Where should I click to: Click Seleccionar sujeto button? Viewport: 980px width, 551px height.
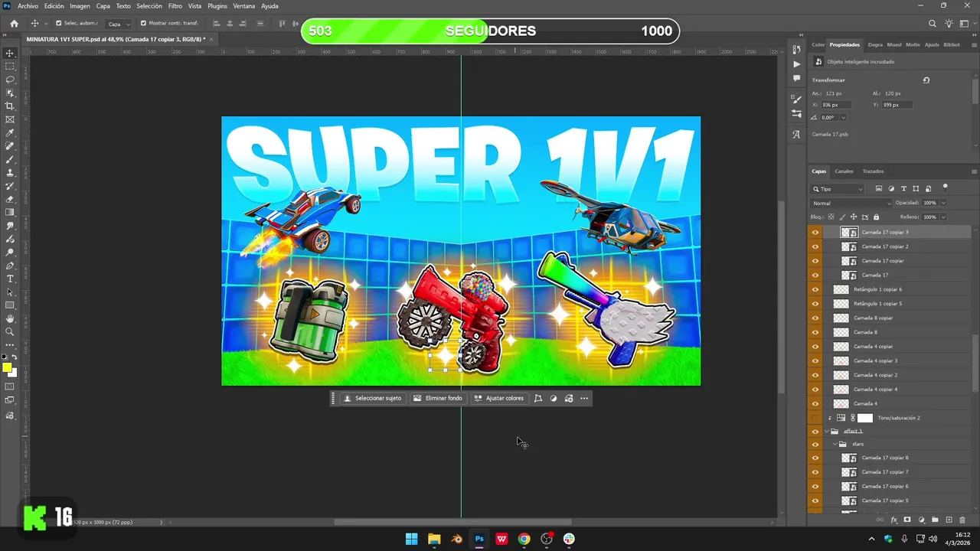373,398
